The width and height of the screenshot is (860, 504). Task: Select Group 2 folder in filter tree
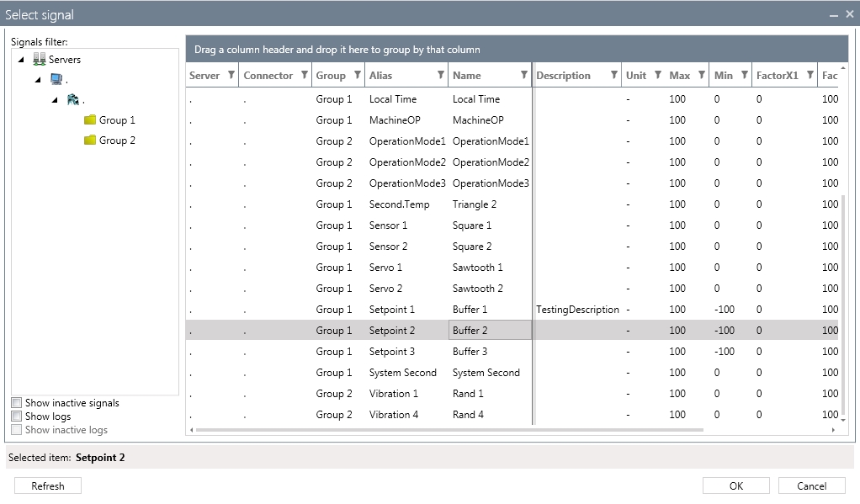pos(116,141)
